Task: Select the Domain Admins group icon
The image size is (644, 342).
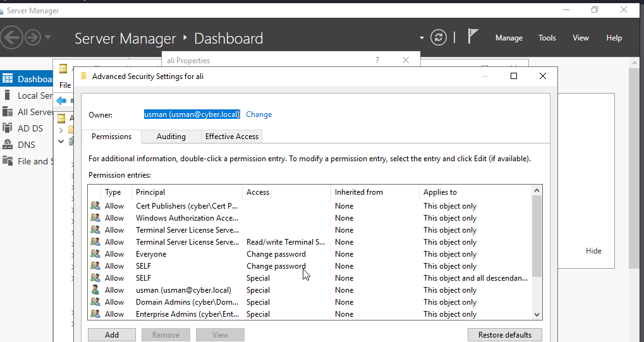Action: pyautogui.click(x=95, y=302)
